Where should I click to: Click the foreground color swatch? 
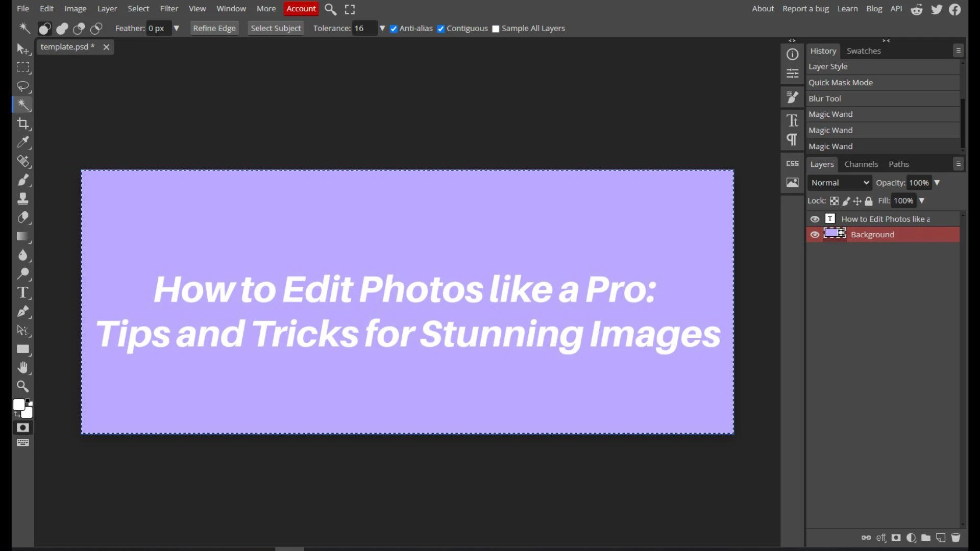tap(19, 405)
